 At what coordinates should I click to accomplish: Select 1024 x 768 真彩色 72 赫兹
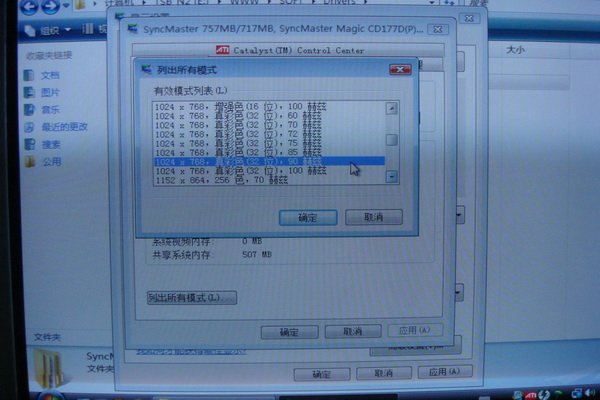click(269, 134)
